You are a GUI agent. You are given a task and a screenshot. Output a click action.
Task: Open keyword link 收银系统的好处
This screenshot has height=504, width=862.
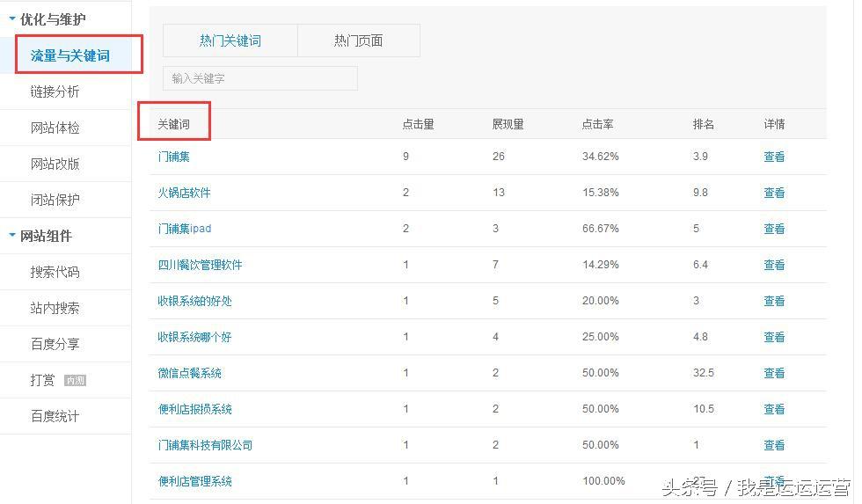(194, 301)
